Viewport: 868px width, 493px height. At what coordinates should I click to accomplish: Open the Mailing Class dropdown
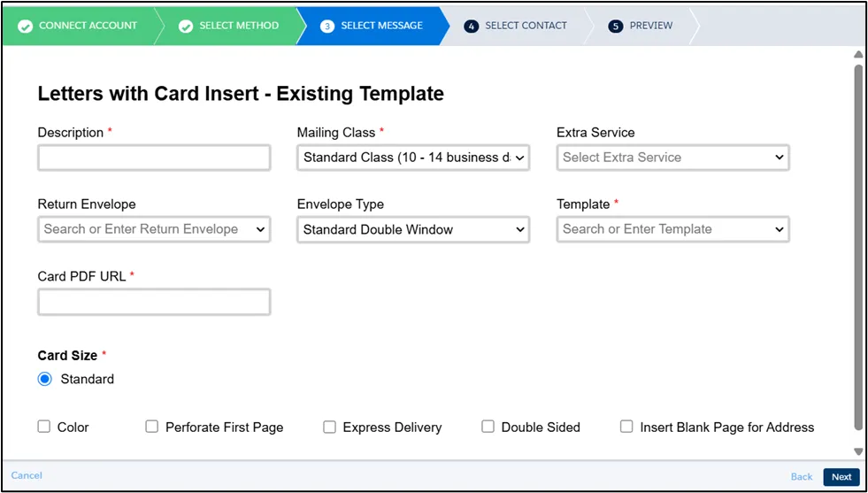coord(413,158)
